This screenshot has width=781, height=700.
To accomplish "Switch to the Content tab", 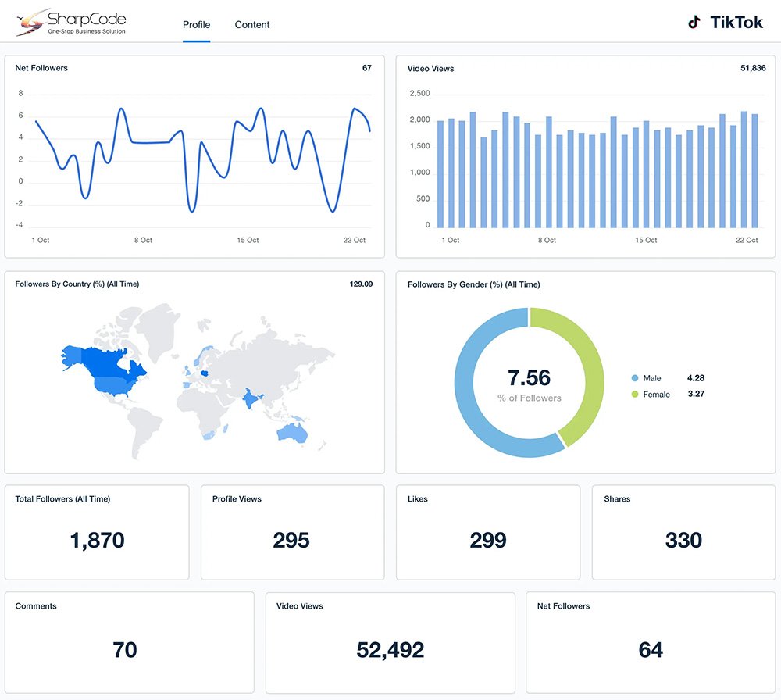I will pos(252,25).
